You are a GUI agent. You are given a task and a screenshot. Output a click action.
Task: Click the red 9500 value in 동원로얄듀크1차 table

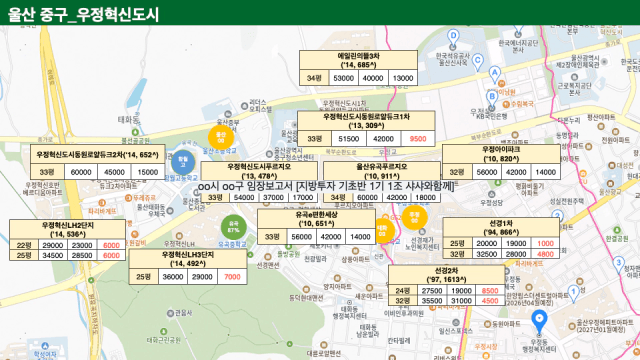click(x=418, y=139)
